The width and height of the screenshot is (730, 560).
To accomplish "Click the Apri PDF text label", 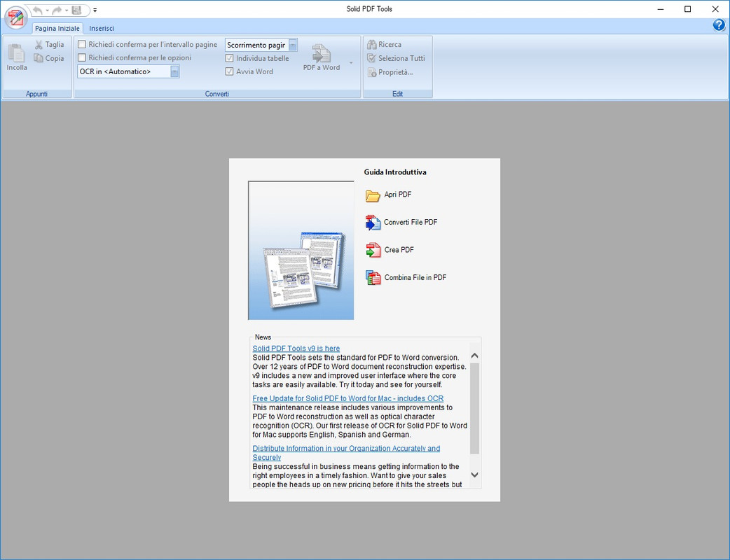I will pyautogui.click(x=398, y=195).
